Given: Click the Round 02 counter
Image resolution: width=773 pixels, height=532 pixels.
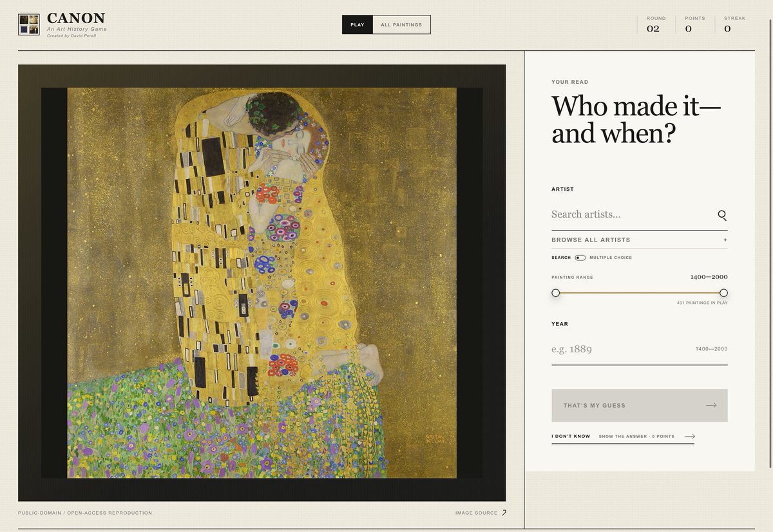Looking at the screenshot, I should tap(656, 24).
